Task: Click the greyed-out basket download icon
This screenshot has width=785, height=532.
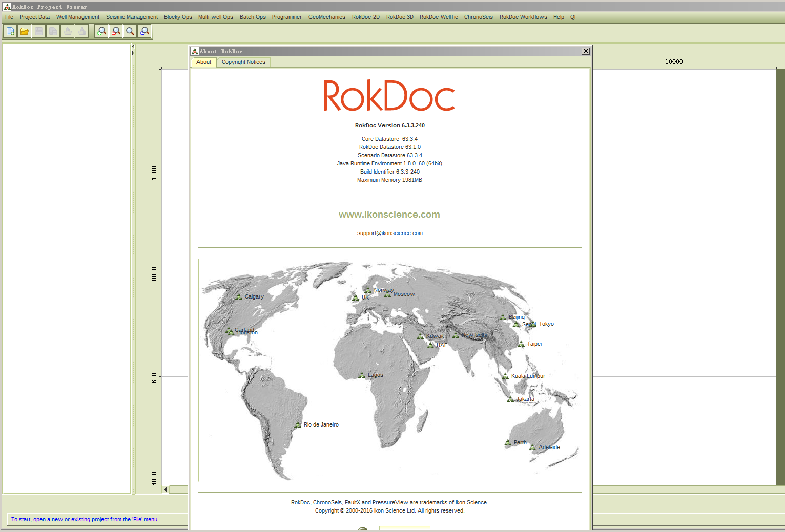Action: click(x=81, y=31)
